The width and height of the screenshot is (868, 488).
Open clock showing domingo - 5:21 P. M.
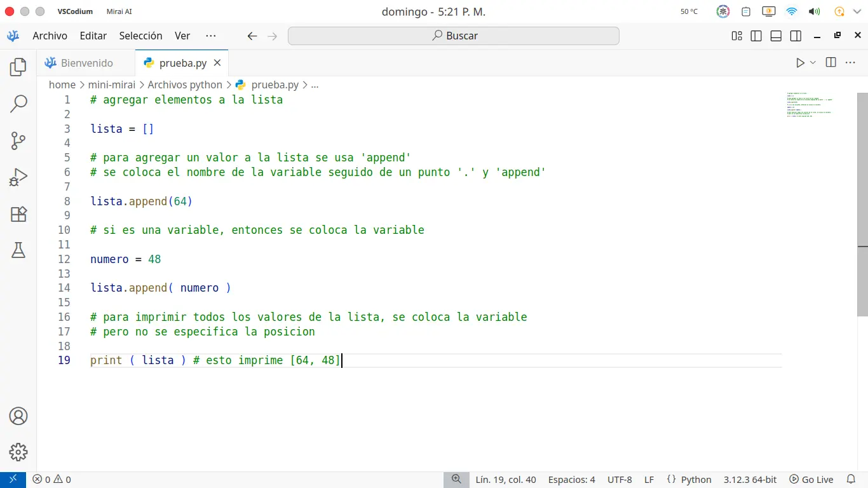point(433,11)
